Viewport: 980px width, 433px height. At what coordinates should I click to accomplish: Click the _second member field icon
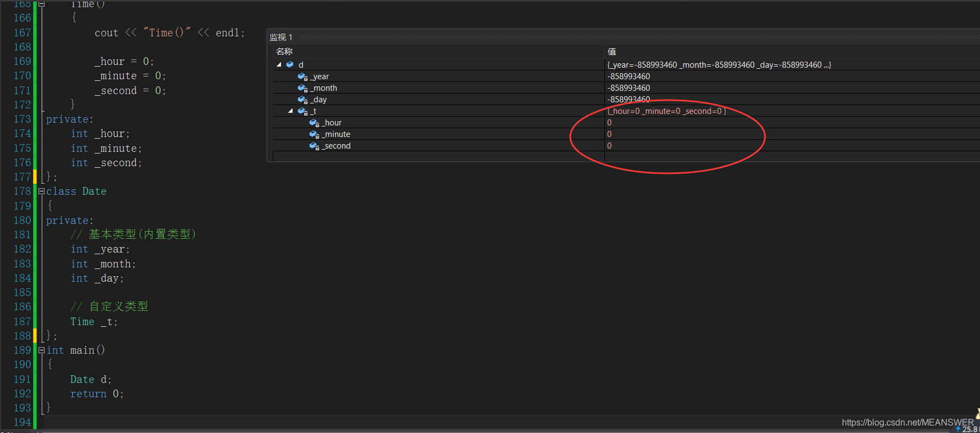[x=314, y=146]
